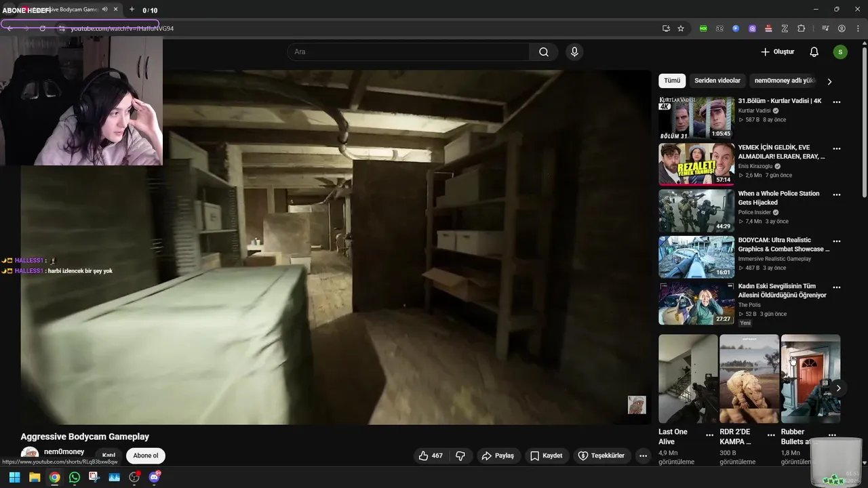Open the Kurtlar Vadisi 31.Bölüm thumbnail
This screenshot has height=488, width=868.
(696, 117)
